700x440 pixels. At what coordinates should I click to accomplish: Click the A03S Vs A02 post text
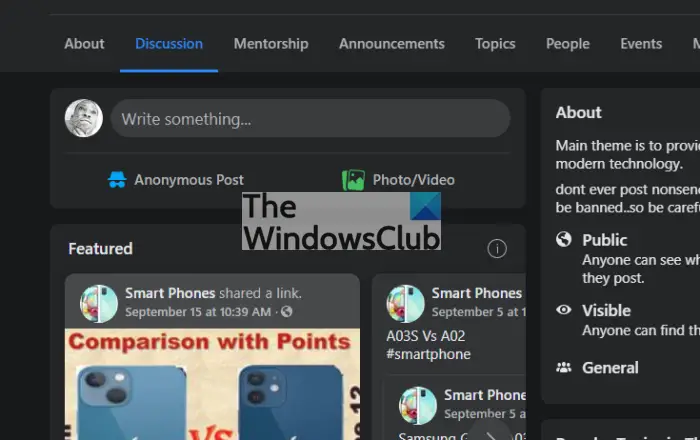click(425, 336)
